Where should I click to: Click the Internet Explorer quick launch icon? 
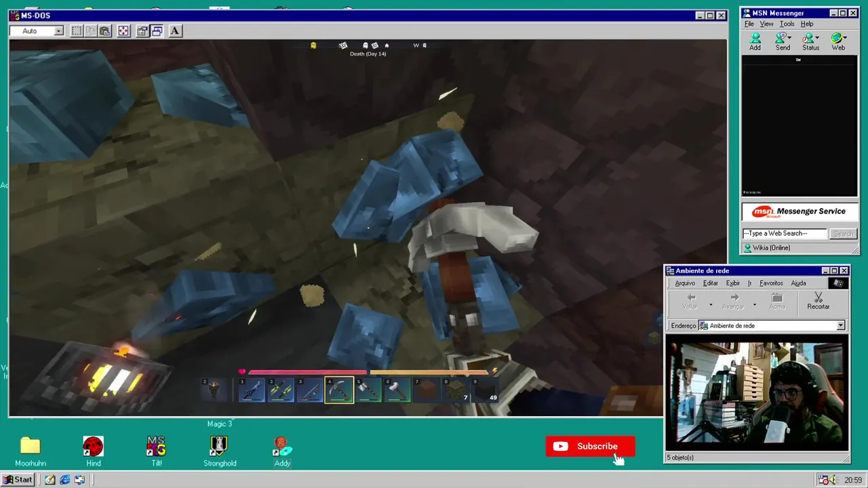tap(64, 480)
